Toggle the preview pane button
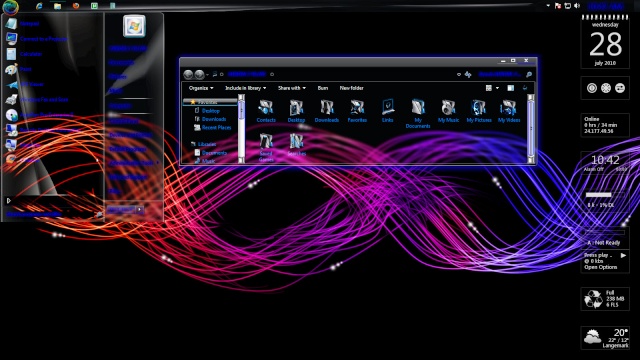640x360 pixels. 511,88
